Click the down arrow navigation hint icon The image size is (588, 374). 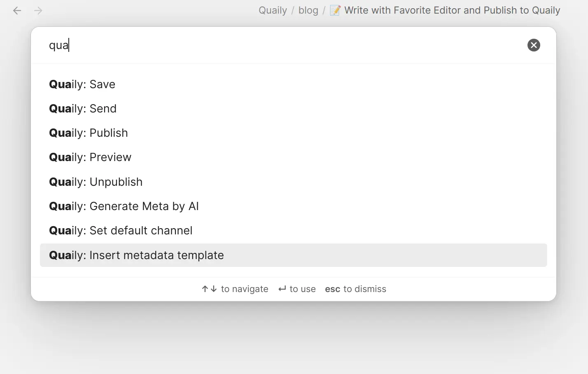(x=214, y=289)
